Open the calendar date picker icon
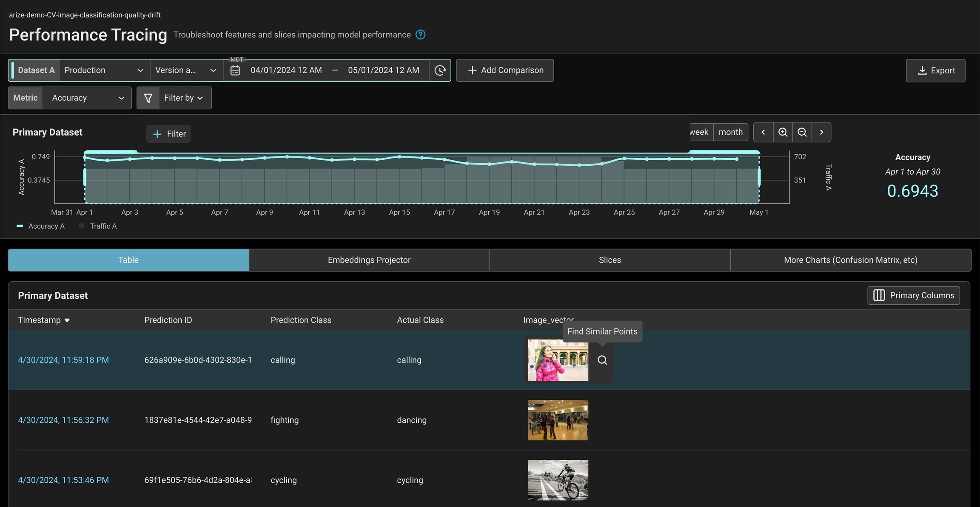 pyautogui.click(x=235, y=71)
